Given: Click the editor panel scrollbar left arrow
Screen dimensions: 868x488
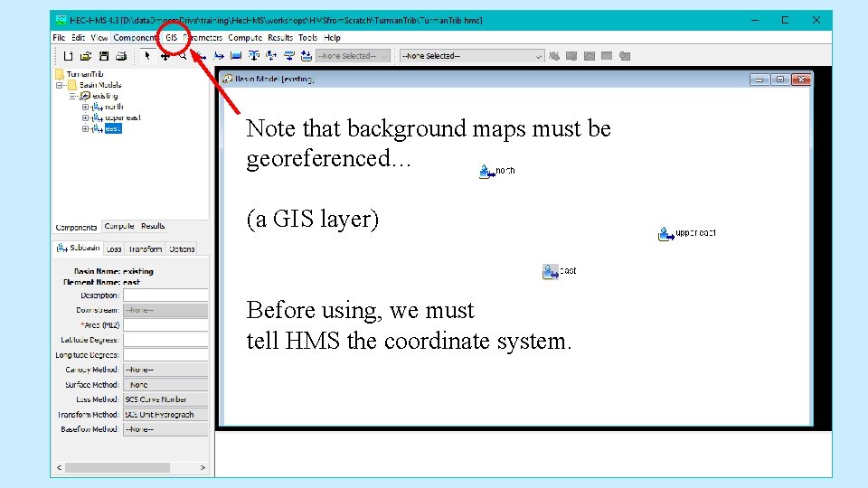Looking at the screenshot, I should tap(60, 467).
